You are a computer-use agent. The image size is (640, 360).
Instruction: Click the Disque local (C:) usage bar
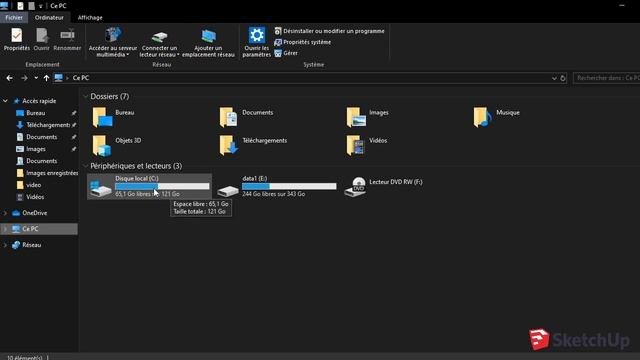[x=162, y=187]
